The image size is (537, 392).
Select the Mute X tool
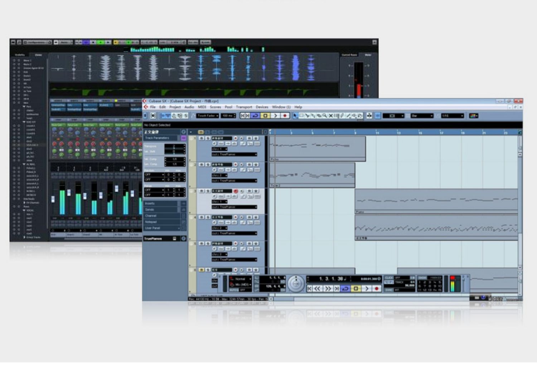[x=331, y=116]
